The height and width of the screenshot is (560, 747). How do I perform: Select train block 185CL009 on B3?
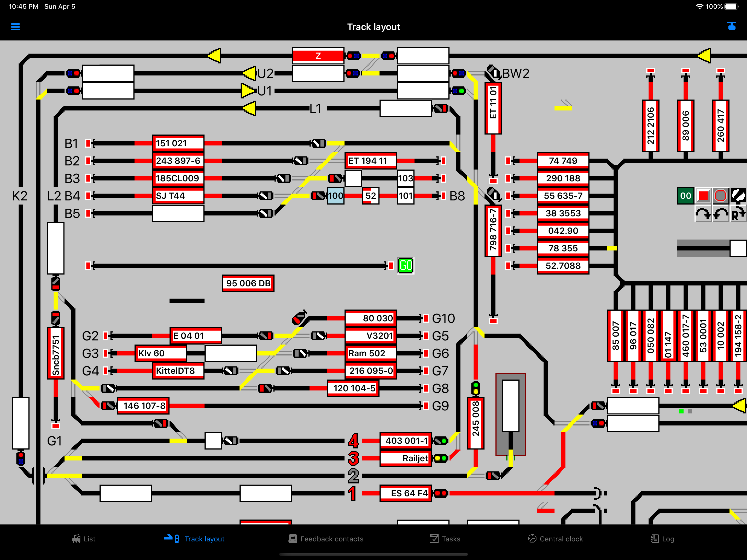(x=178, y=178)
